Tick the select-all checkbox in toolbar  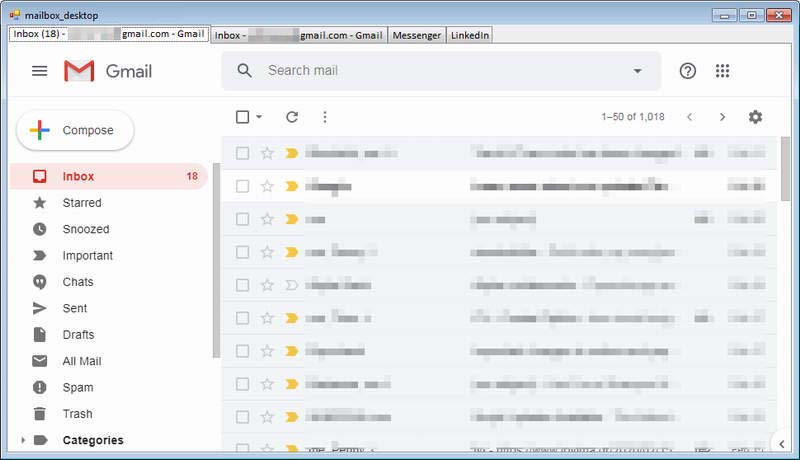(242, 117)
